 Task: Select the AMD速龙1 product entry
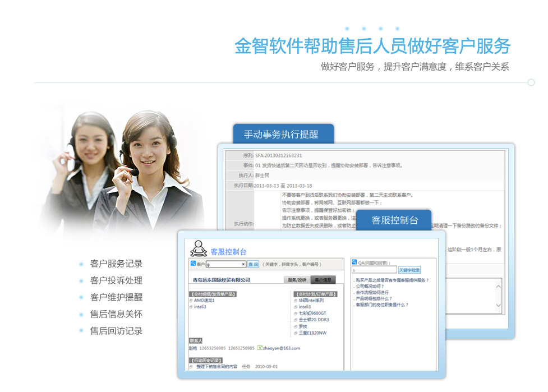(205, 301)
